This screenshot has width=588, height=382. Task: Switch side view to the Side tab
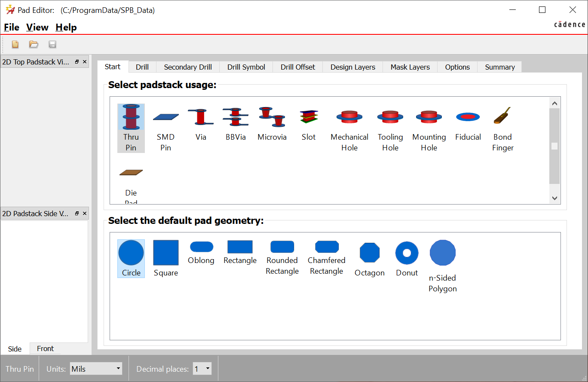[15, 348]
